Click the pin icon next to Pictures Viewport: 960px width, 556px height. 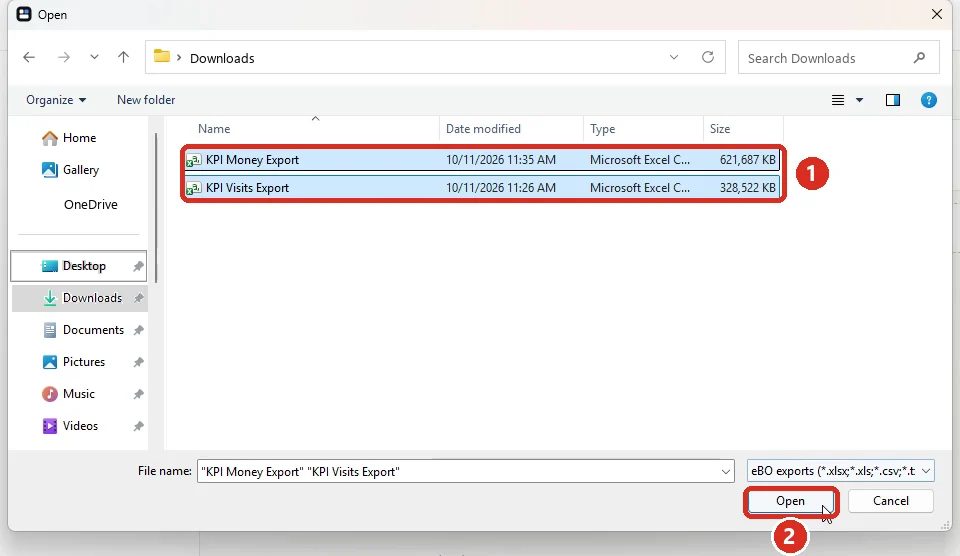coord(138,362)
